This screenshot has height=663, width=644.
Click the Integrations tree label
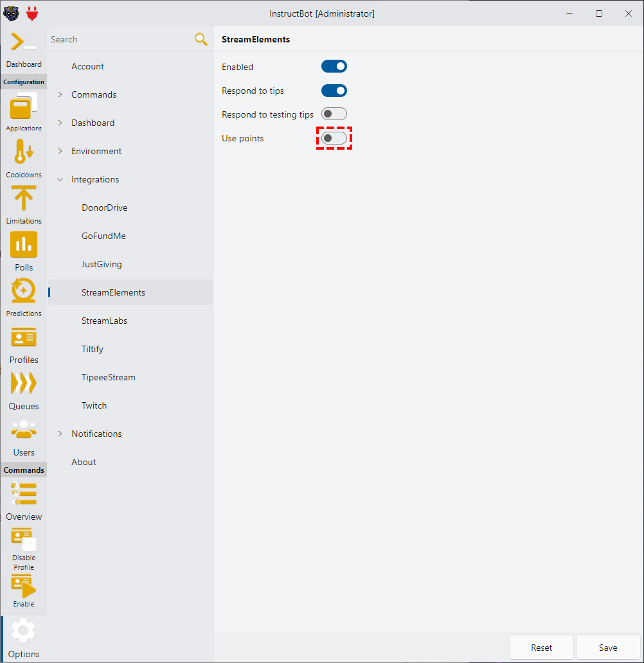pos(95,180)
